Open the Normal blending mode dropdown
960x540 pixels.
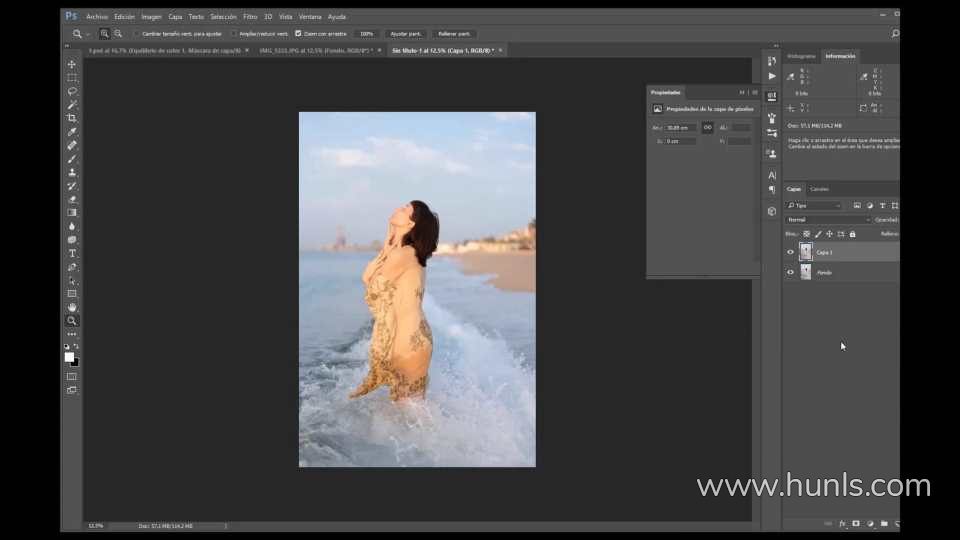(x=828, y=220)
